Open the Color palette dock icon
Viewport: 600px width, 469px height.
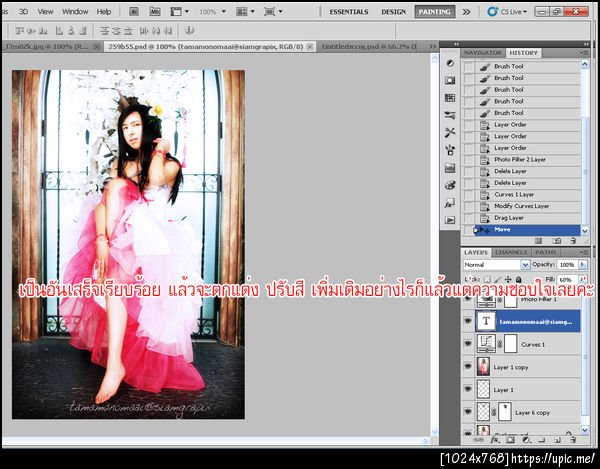coord(450,186)
